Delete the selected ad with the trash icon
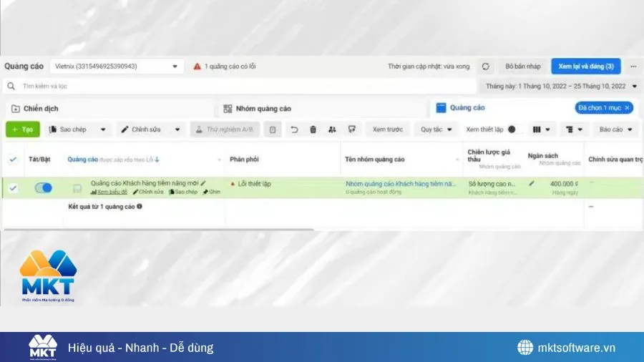Viewport: 644px width, 362px height. coord(313,129)
